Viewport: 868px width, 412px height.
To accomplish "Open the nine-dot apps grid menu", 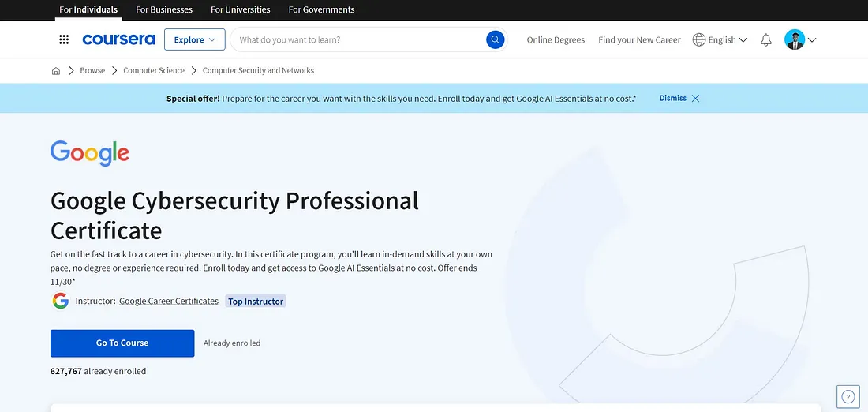I will pos(64,39).
